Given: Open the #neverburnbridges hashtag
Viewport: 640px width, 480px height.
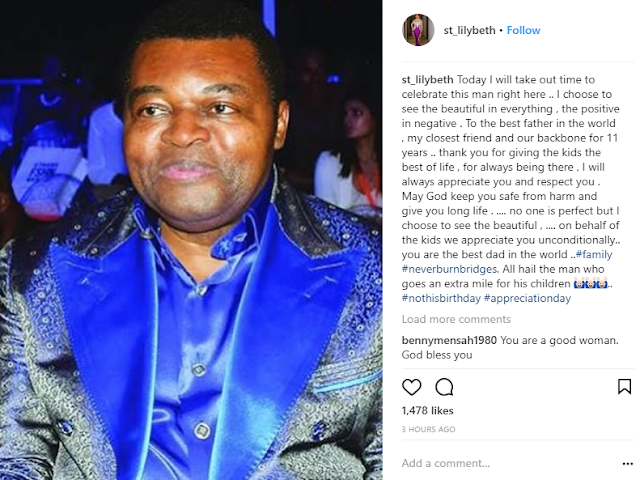Looking at the screenshot, I should pyautogui.click(x=449, y=269).
